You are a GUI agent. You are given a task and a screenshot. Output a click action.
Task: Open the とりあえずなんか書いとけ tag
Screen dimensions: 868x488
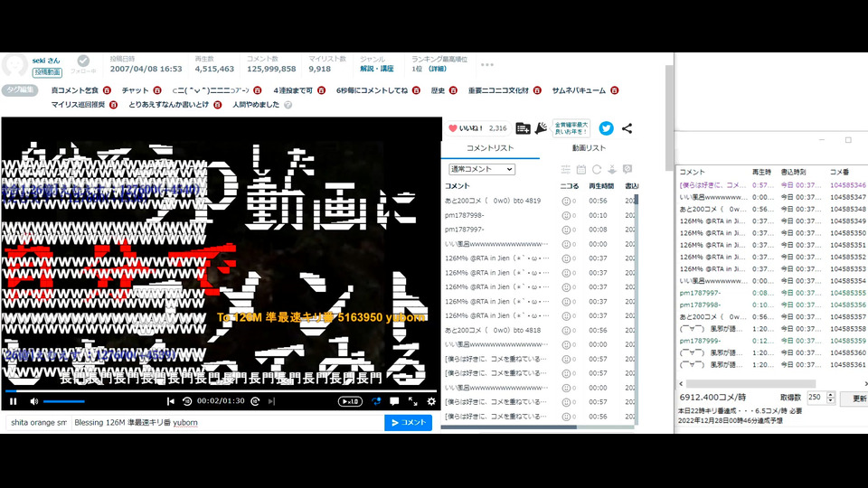pyautogui.click(x=169, y=105)
